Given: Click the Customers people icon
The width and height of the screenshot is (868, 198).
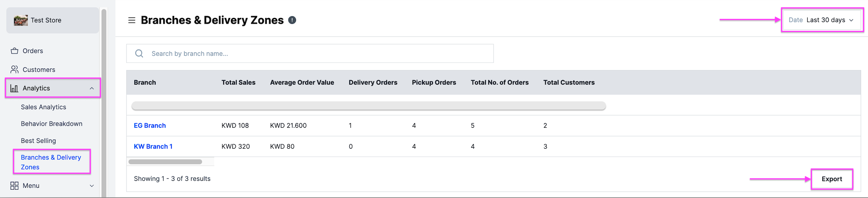Looking at the screenshot, I should click(x=14, y=70).
